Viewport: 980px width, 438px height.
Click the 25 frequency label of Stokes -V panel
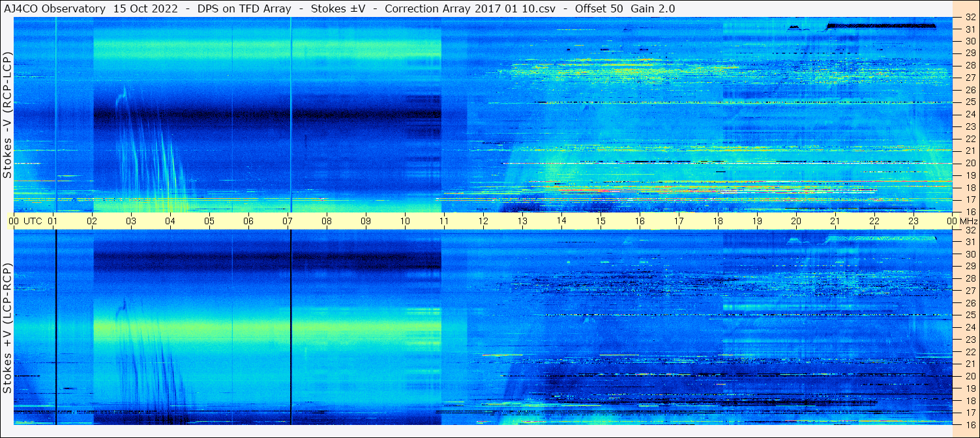tap(970, 102)
